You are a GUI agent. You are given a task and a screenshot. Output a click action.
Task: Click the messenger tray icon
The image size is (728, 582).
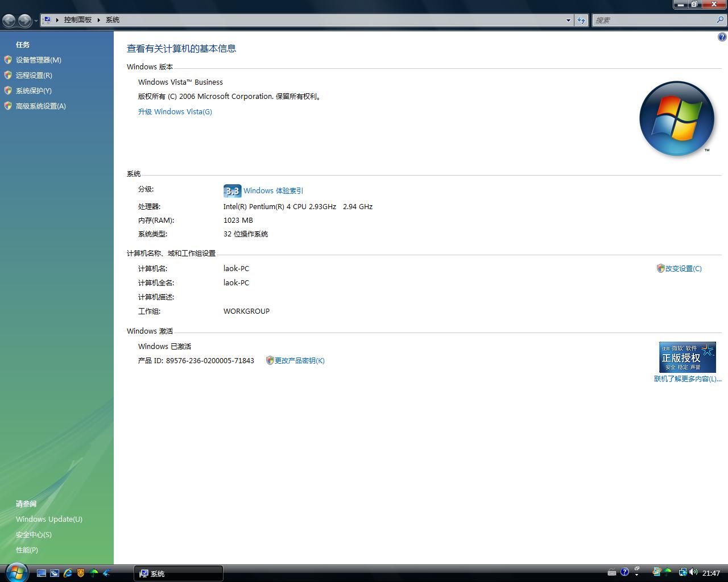657,572
